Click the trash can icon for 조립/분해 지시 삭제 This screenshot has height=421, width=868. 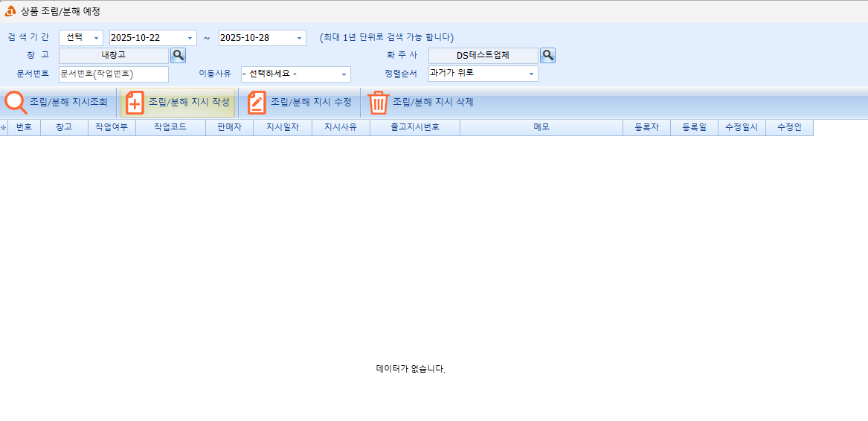379,103
